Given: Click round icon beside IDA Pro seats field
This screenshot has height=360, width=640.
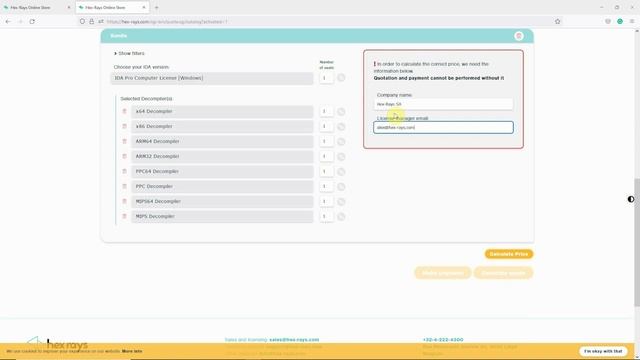Looking at the screenshot, I should (341, 78).
